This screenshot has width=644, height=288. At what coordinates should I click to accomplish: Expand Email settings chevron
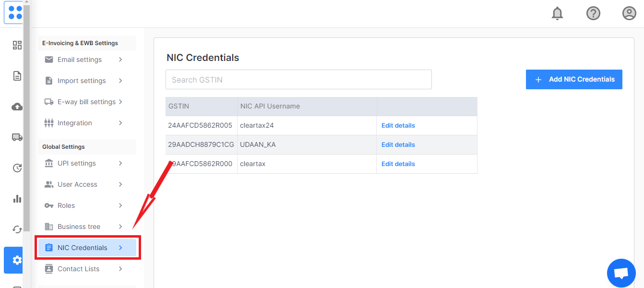point(120,60)
